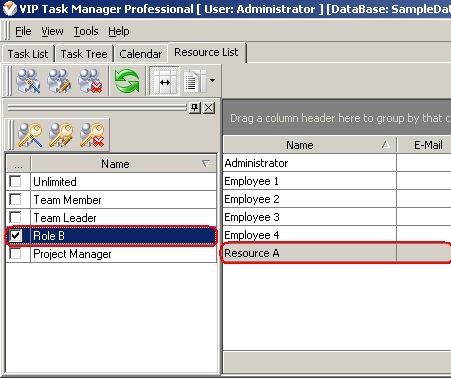Click the Delete Resource toolbar icon

coord(90,81)
